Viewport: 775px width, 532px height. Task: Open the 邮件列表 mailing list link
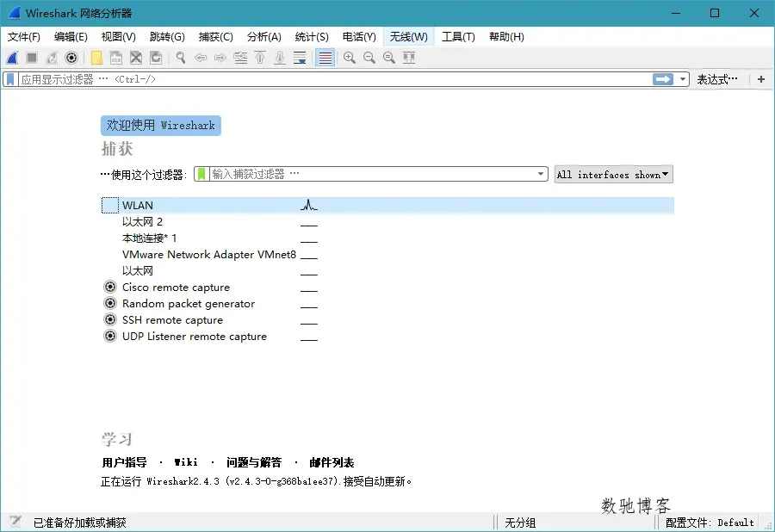pyautogui.click(x=332, y=462)
